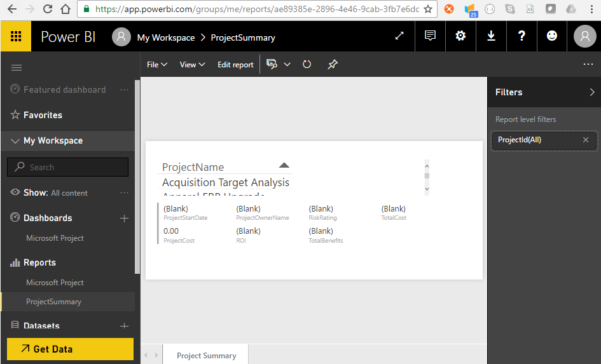Open the help question mark icon
This screenshot has height=364, width=601.
(522, 36)
